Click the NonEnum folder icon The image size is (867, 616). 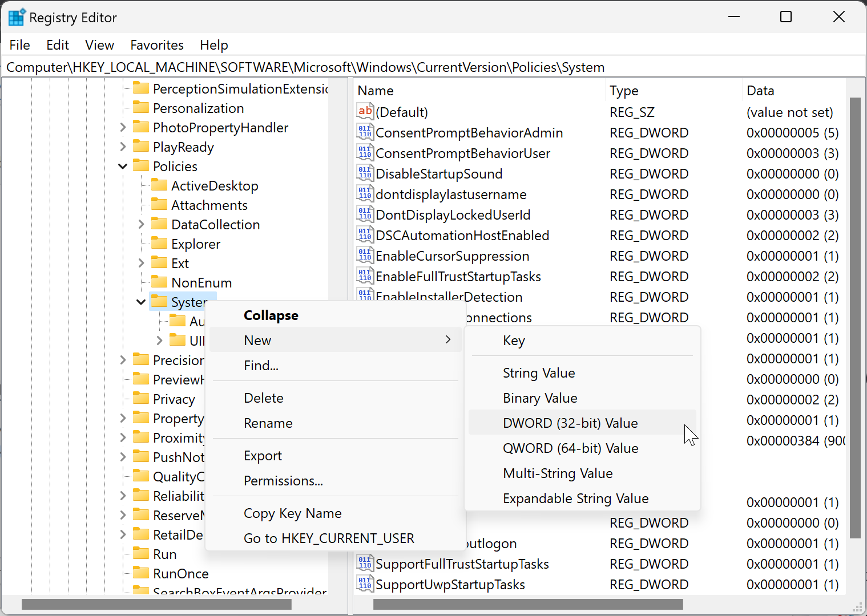click(159, 282)
